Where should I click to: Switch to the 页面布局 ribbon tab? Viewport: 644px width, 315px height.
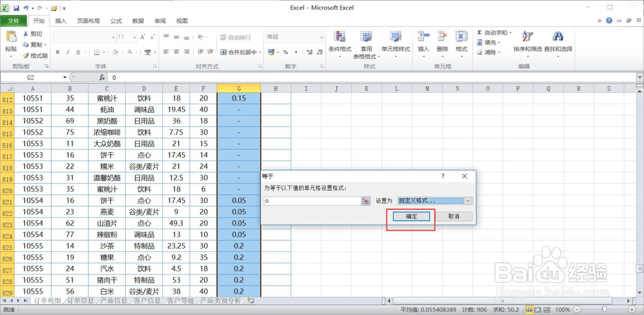[x=88, y=21]
